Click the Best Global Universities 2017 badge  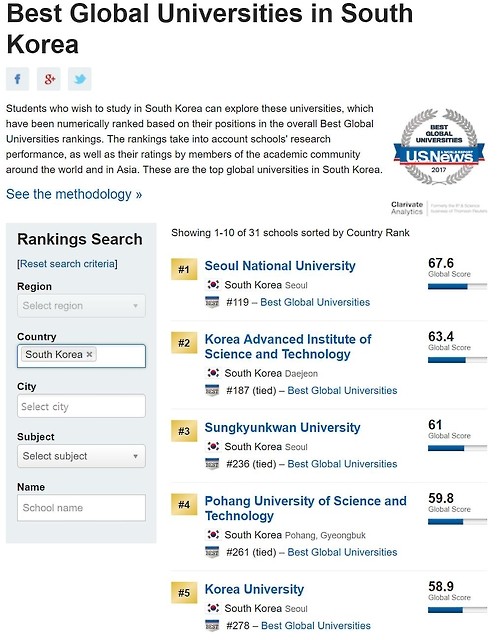coord(439,147)
